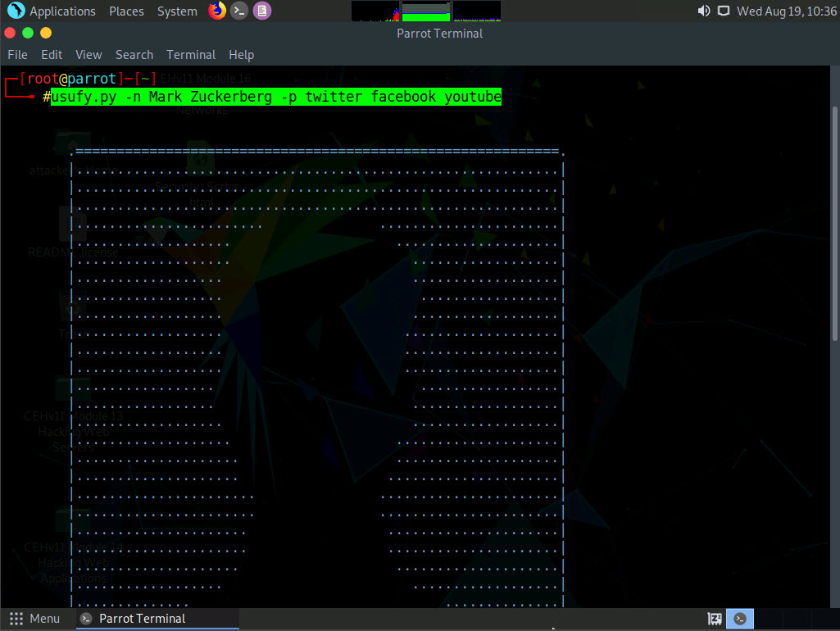Screen dimensions: 840x631
Task: Open the View menu in Parrot Terminal
Action: (89, 55)
